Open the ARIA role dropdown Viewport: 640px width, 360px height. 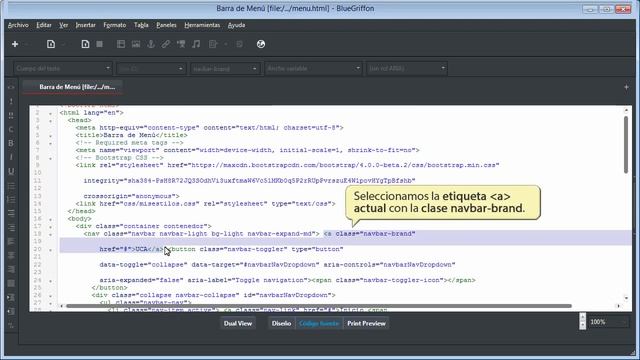[407, 68]
